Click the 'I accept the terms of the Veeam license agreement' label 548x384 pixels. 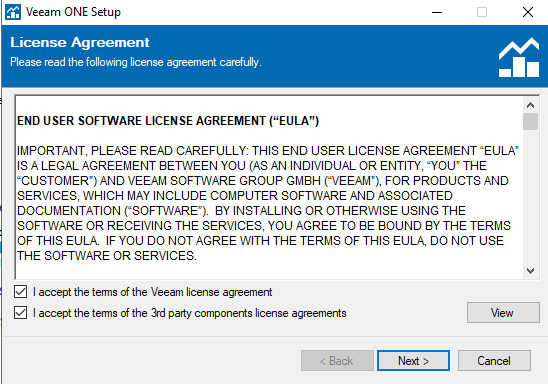152,292
